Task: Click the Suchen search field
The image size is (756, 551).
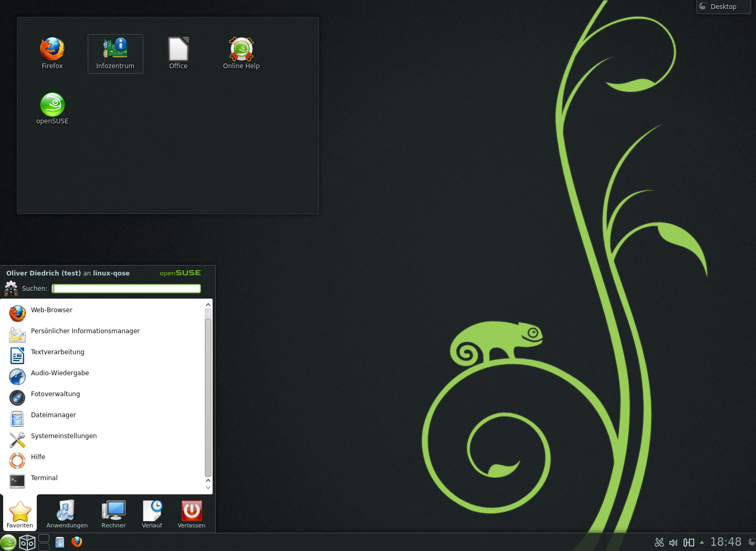Action: tap(127, 289)
